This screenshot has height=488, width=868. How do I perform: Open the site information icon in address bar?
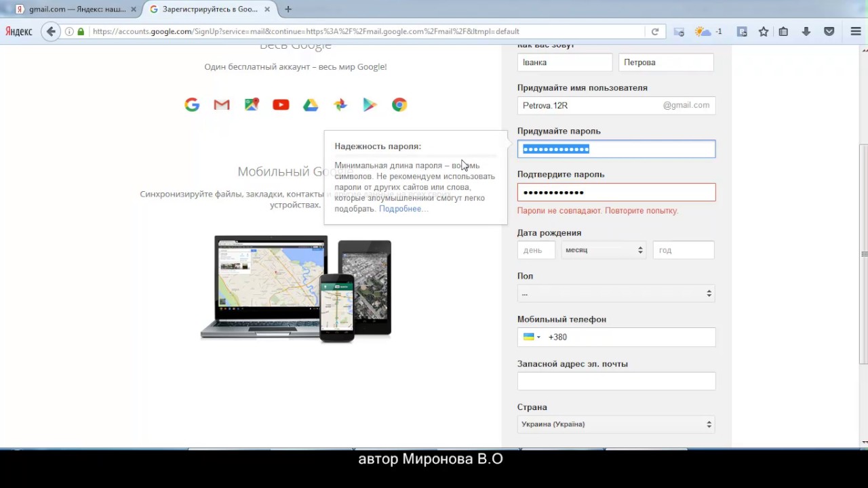tap(69, 31)
